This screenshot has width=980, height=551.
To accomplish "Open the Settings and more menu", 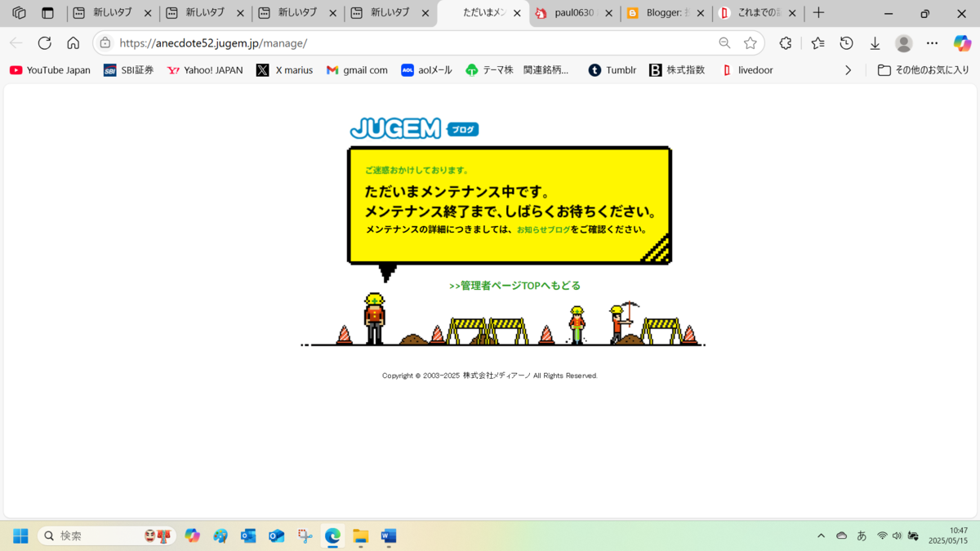I will coord(933,43).
